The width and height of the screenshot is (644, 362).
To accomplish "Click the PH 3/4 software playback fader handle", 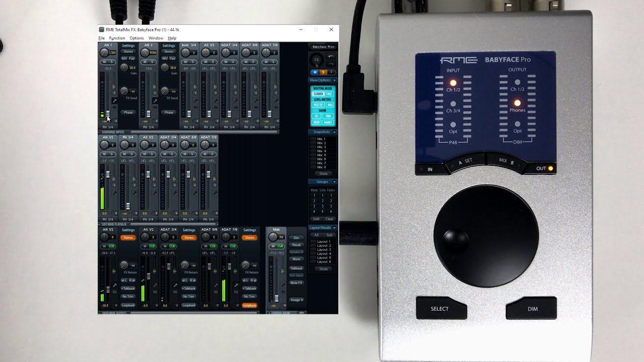I will click(x=128, y=206).
